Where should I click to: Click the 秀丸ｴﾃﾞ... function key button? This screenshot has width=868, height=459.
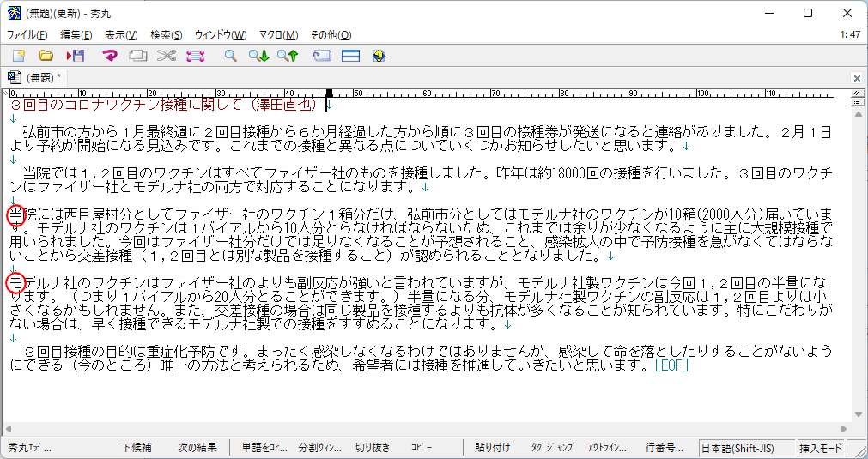[x=29, y=447]
